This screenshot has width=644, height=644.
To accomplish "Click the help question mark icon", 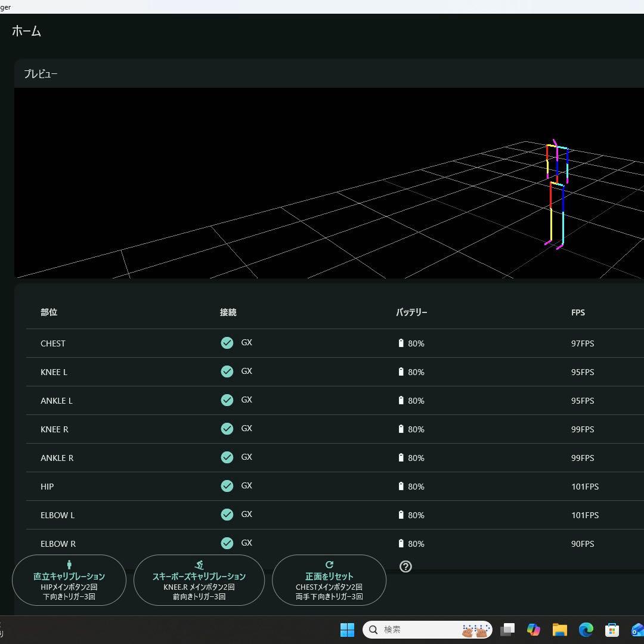I will coord(405,566).
